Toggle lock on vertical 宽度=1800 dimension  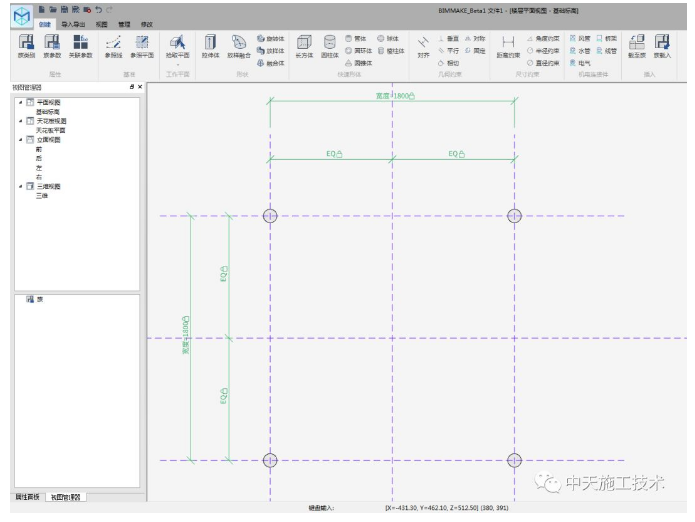point(186,319)
